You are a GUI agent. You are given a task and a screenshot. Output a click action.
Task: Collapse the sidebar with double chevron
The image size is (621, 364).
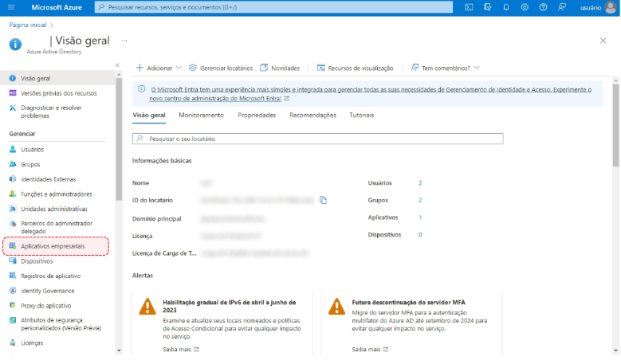coord(118,65)
